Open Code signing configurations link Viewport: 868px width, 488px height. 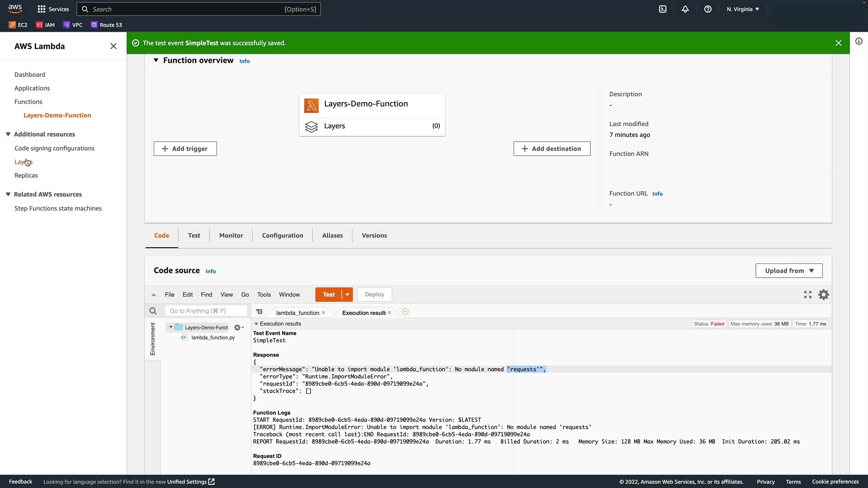click(54, 148)
